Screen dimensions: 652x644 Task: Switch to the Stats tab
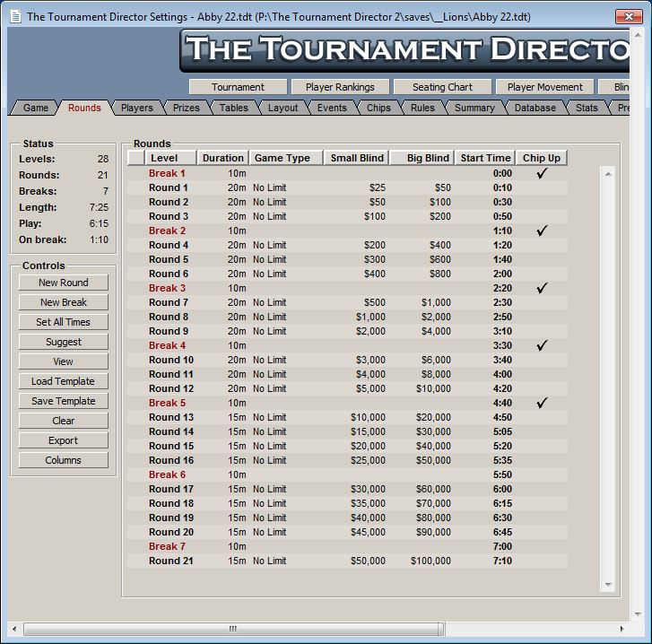coord(587,108)
